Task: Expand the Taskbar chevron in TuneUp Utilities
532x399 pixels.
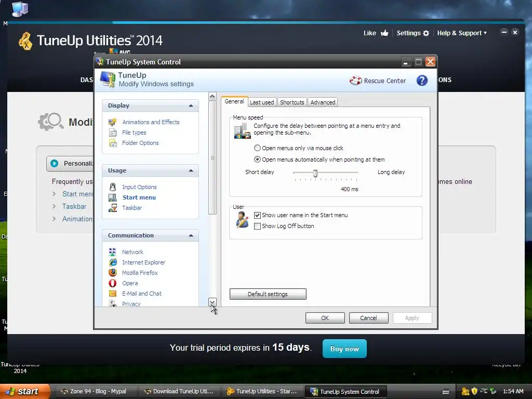Action: [x=54, y=206]
